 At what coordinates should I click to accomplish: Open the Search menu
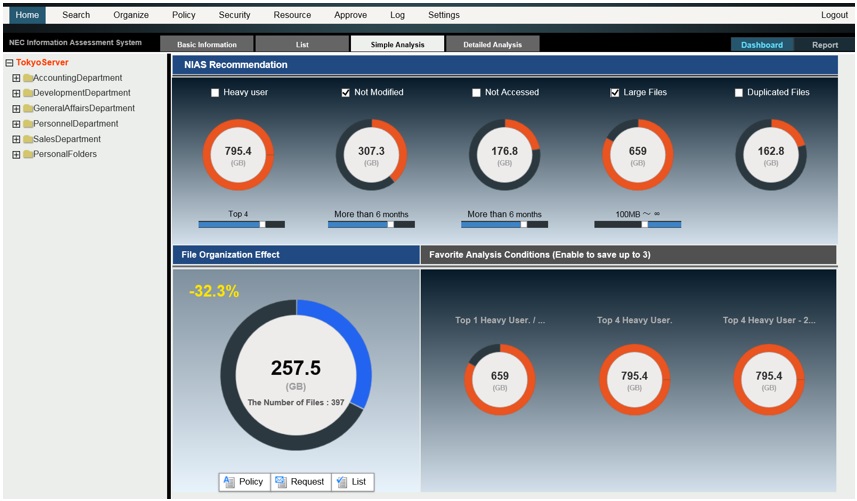pos(76,15)
